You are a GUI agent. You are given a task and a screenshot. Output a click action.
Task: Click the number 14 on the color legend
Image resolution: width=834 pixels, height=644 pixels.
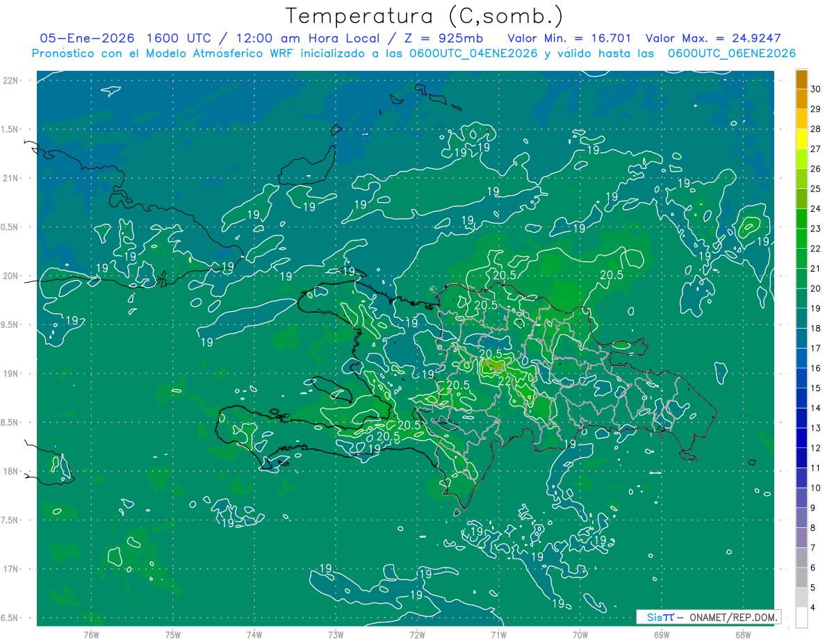pyautogui.click(x=816, y=408)
